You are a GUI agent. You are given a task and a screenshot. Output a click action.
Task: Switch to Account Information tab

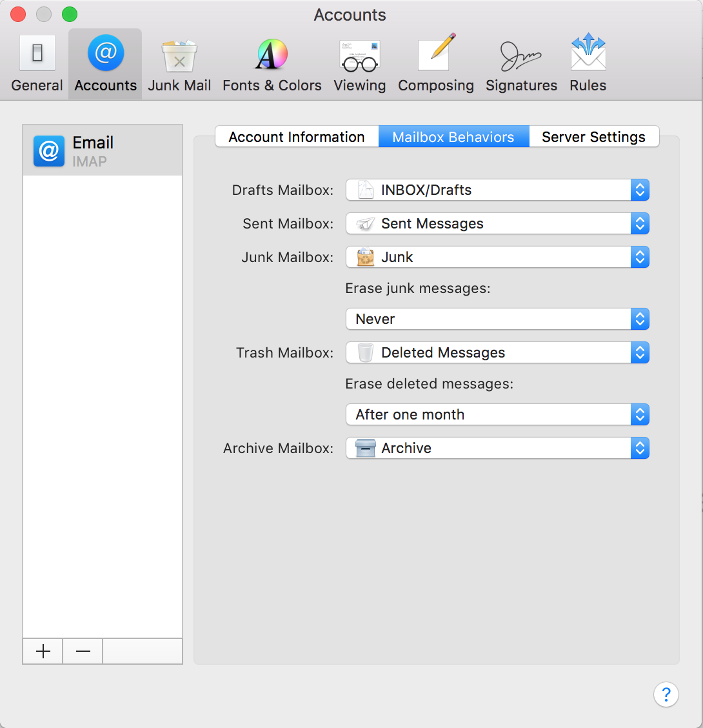tap(297, 137)
